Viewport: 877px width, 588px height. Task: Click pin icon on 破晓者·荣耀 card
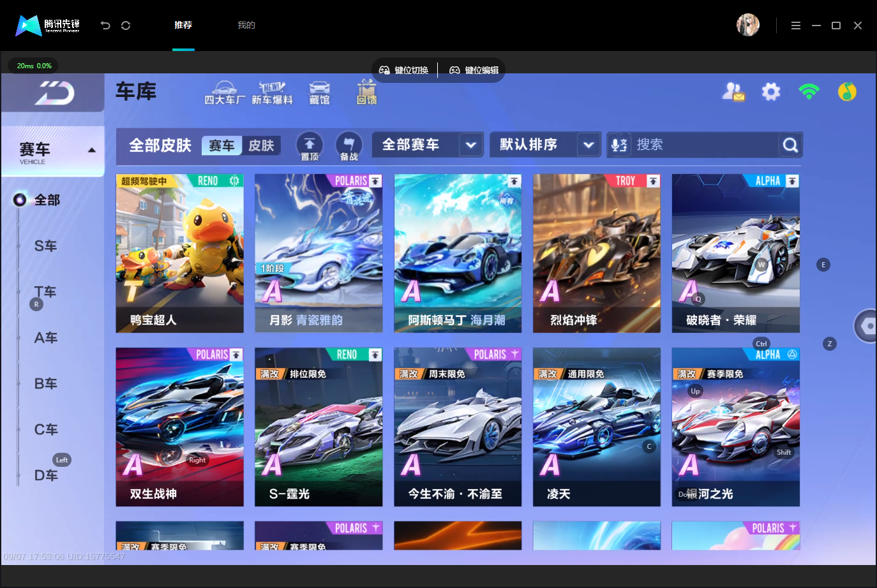[792, 181]
